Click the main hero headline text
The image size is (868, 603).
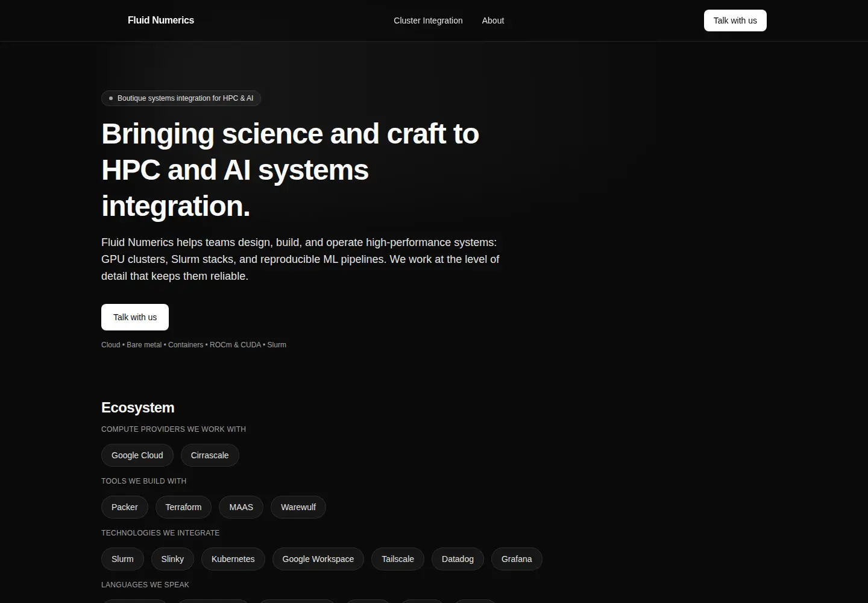click(x=291, y=170)
